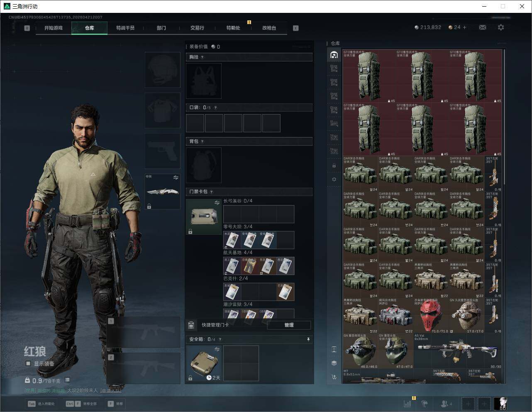Switch to the 特战干员 tab
The image size is (532, 412).
125,28
